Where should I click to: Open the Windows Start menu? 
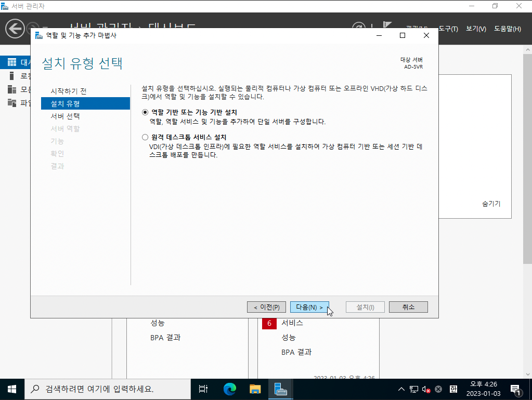point(12,389)
